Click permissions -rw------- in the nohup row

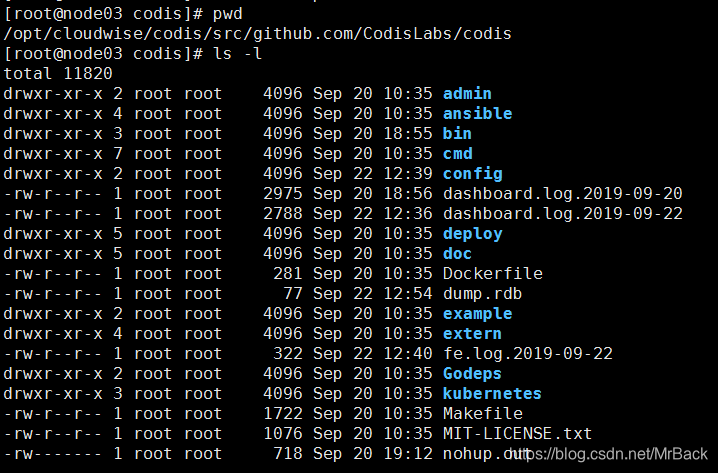[x=53, y=454]
